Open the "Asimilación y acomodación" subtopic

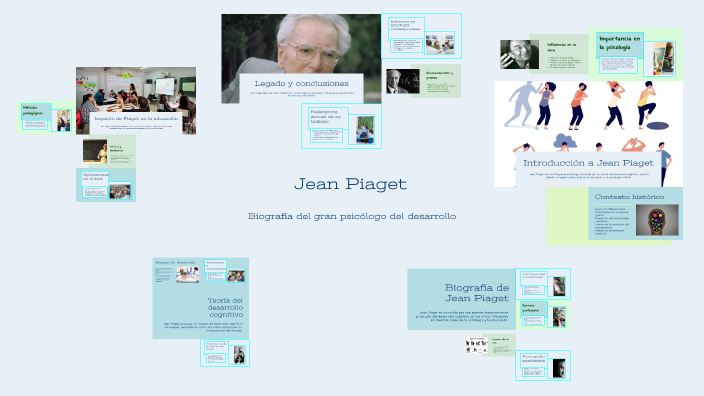coord(215,265)
